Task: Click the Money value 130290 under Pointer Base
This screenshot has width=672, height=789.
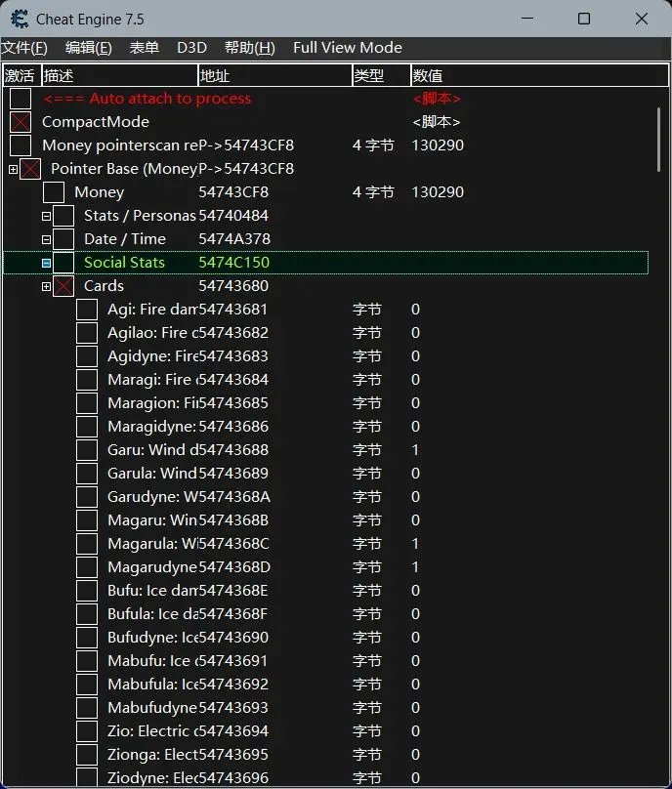Action: (x=438, y=192)
